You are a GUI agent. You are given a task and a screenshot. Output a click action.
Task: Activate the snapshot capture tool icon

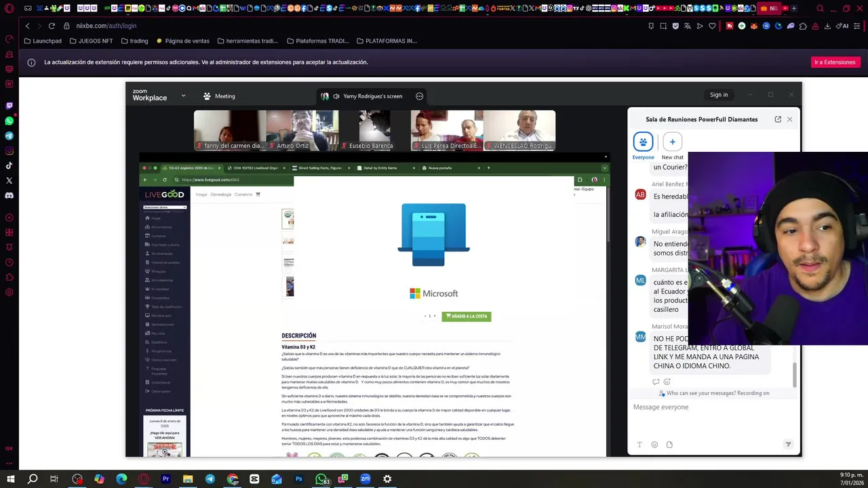tap(663, 26)
